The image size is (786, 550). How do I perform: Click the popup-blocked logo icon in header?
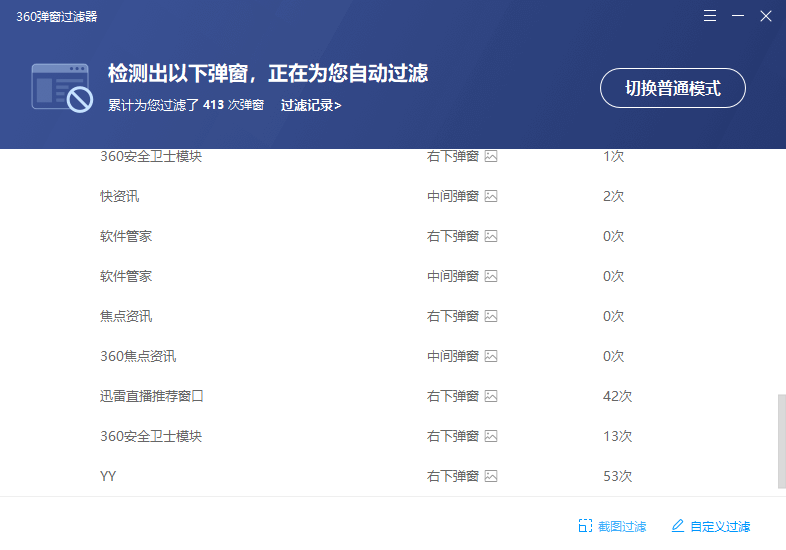(x=62, y=87)
